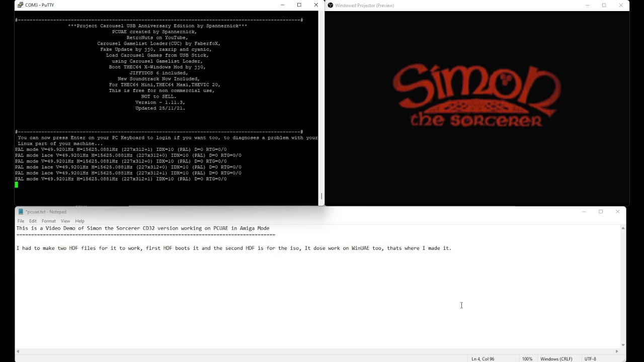
Task: Click the Notepad vertical scrollbar down arrow
Action: tap(623, 345)
